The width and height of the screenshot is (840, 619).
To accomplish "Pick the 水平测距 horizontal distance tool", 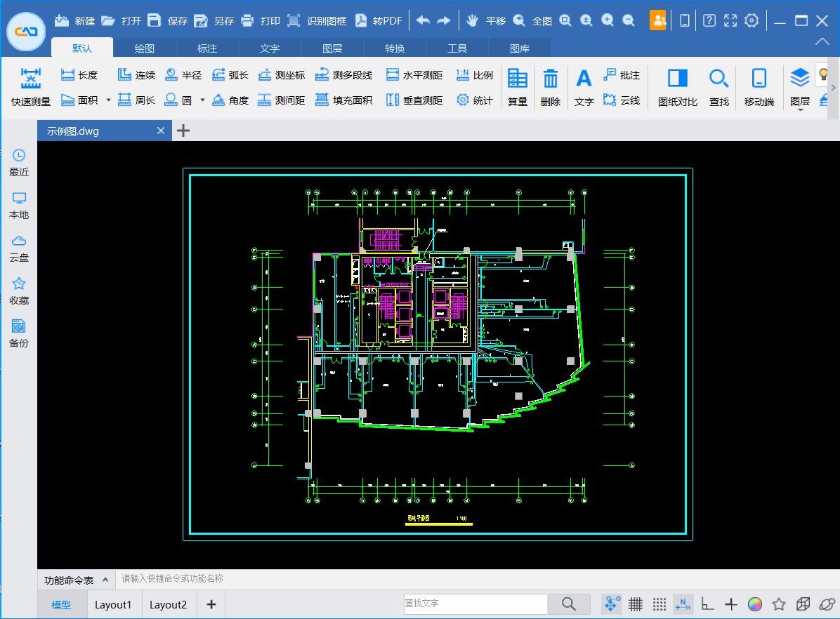I will click(x=414, y=75).
